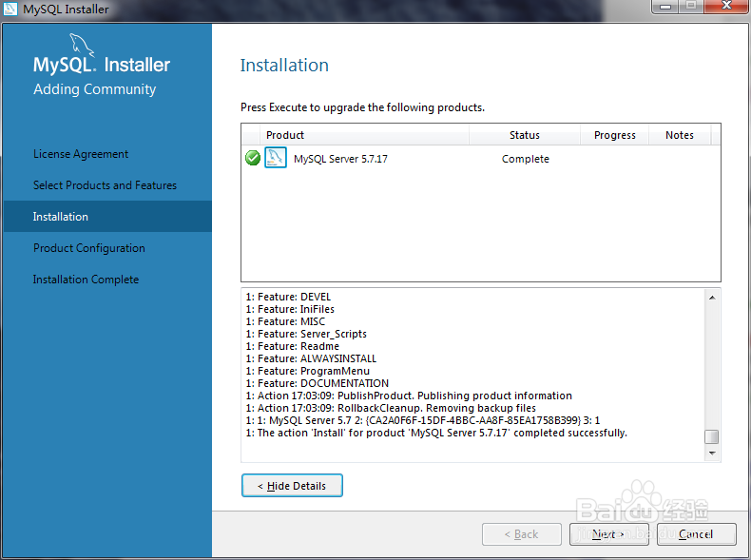Click the 'Feature: ProgramMenu' log line
The image size is (751, 560).
[308, 371]
